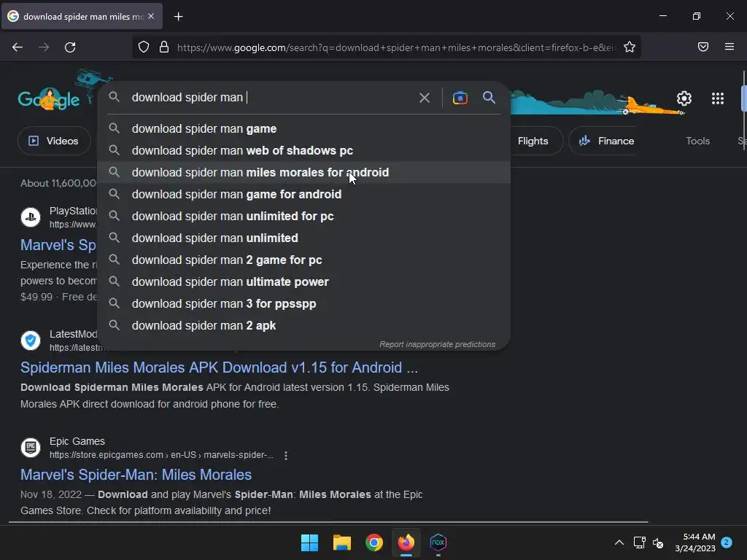The width and height of the screenshot is (747, 560).
Task: Click the blue magnifier search button
Action: [x=489, y=98]
